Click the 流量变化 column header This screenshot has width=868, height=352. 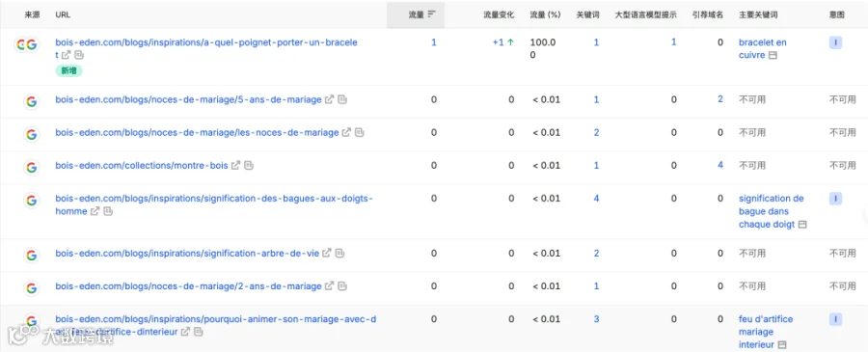pyautogui.click(x=499, y=14)
